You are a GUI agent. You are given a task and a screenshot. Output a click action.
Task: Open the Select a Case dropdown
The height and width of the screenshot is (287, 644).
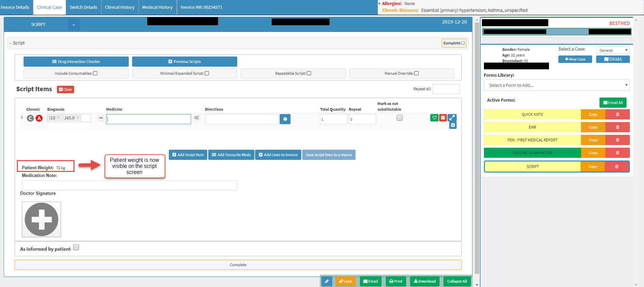click(x=613, y=50)
